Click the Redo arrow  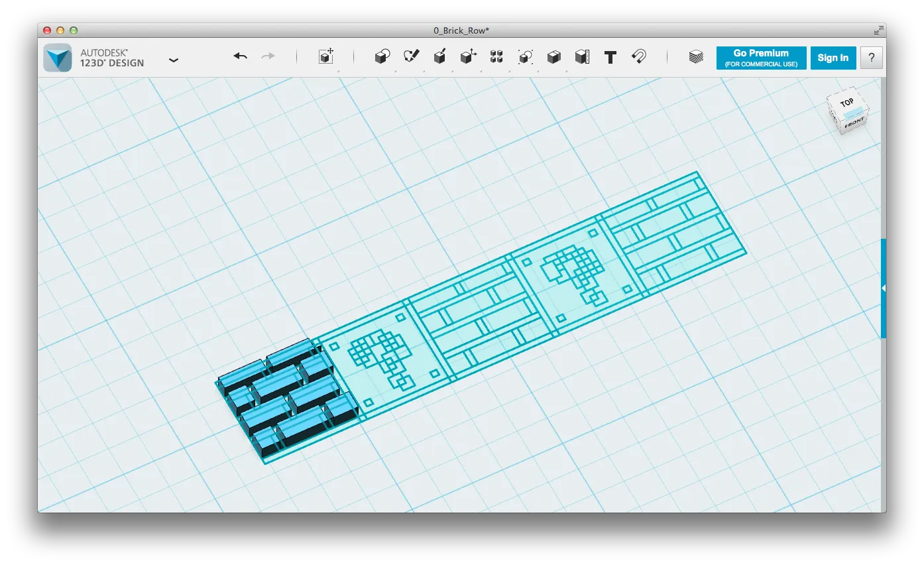coord(268,57)
